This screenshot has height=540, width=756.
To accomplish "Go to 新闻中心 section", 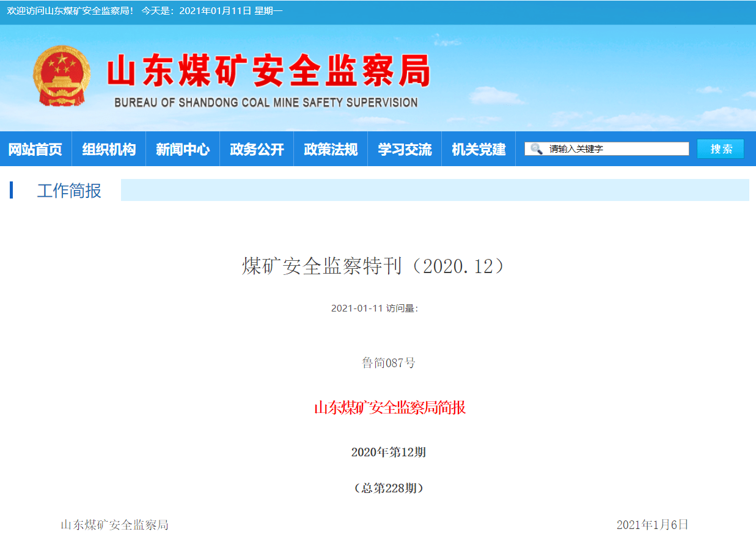I will click(x=183, y=149).
